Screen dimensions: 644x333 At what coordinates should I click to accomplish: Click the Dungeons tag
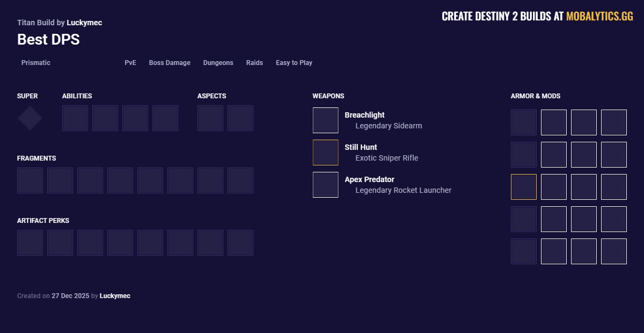[218, 63]
